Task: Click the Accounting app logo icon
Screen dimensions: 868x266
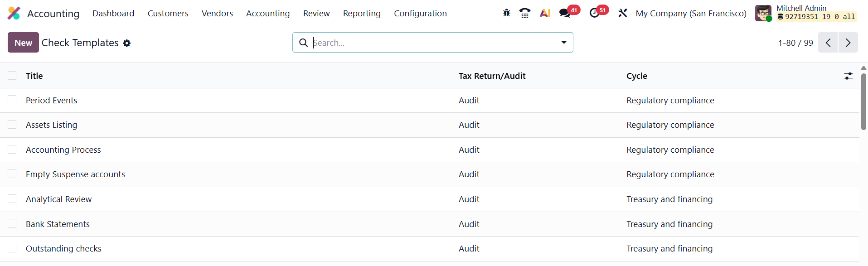Action: click(x=14, y=14)
